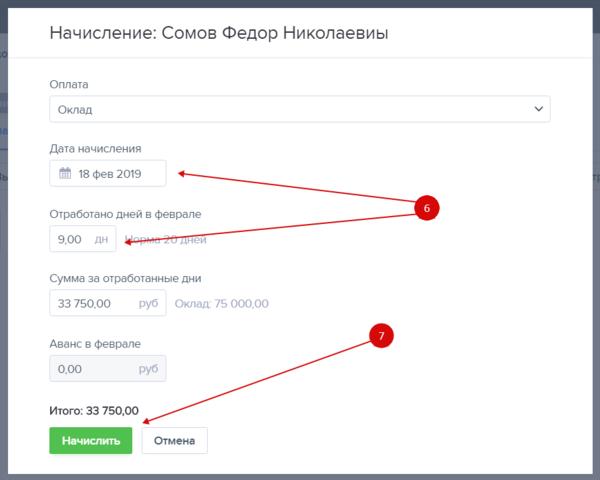This screenshot has width=600, height=480.
Task: Click the Итого: 33 750,00 total line
Action: [94, 410]
